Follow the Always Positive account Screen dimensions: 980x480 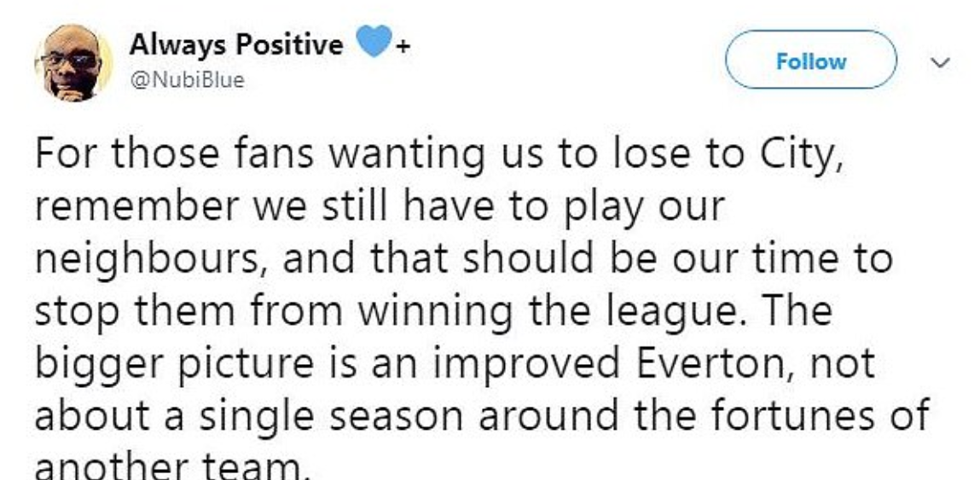click(810, 61)
